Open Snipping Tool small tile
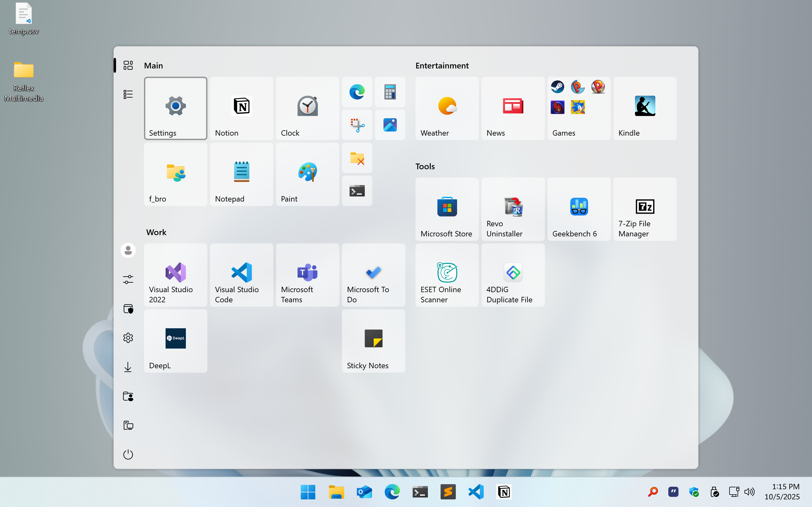The image size is (812, 507). coord(357,125)
